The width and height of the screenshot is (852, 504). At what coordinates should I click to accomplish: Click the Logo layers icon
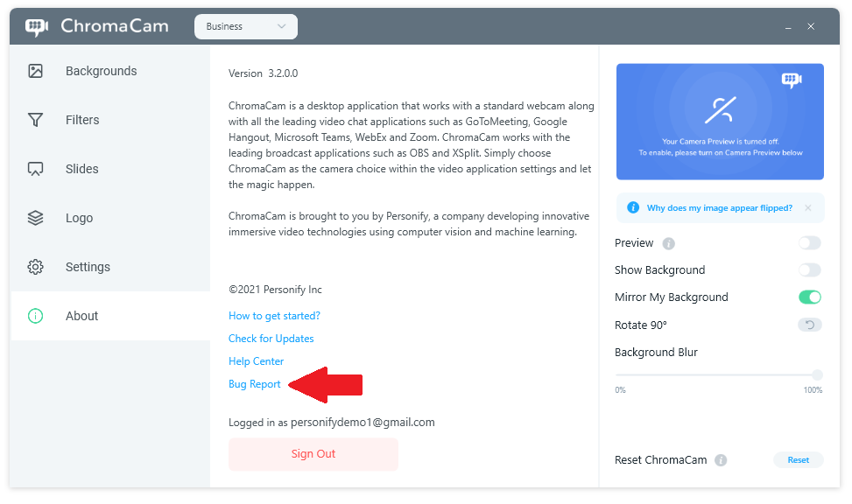point(36,218)
